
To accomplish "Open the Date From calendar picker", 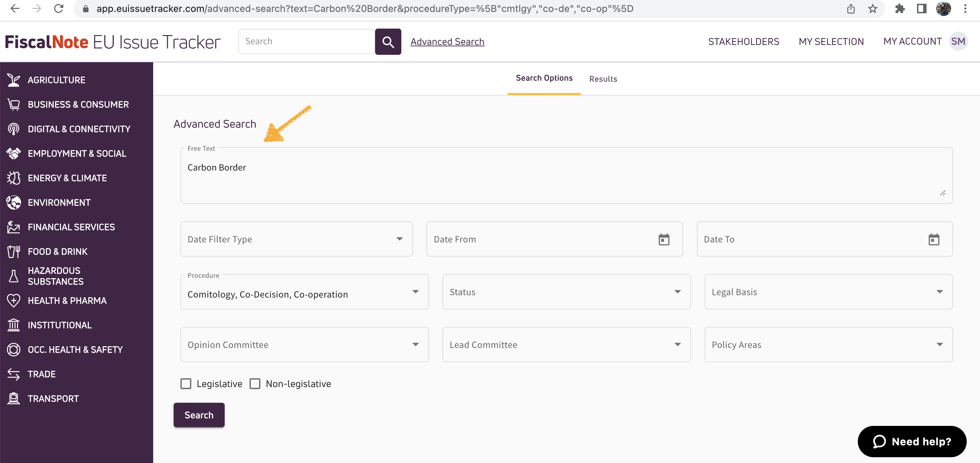I will 664,239.
